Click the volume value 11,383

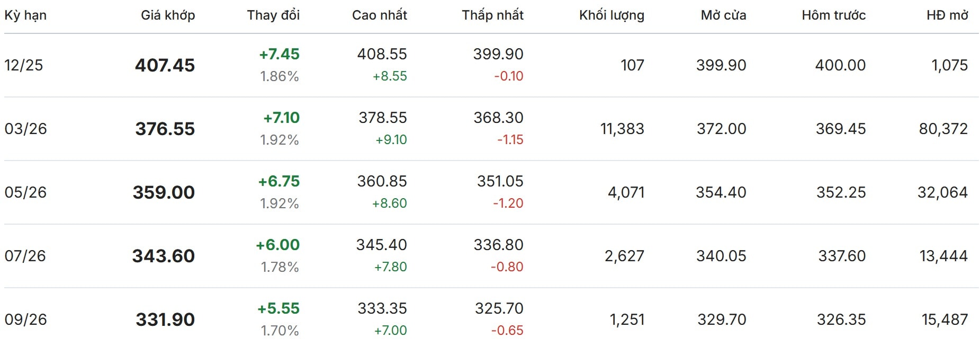tap(622, 129)
